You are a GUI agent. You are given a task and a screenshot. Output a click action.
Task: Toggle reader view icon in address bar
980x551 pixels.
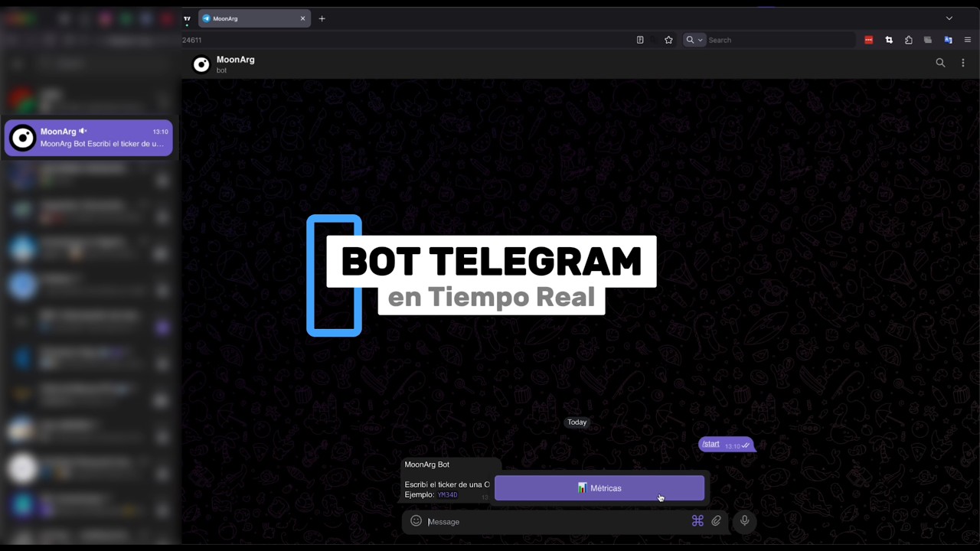[x=640, y=40]
